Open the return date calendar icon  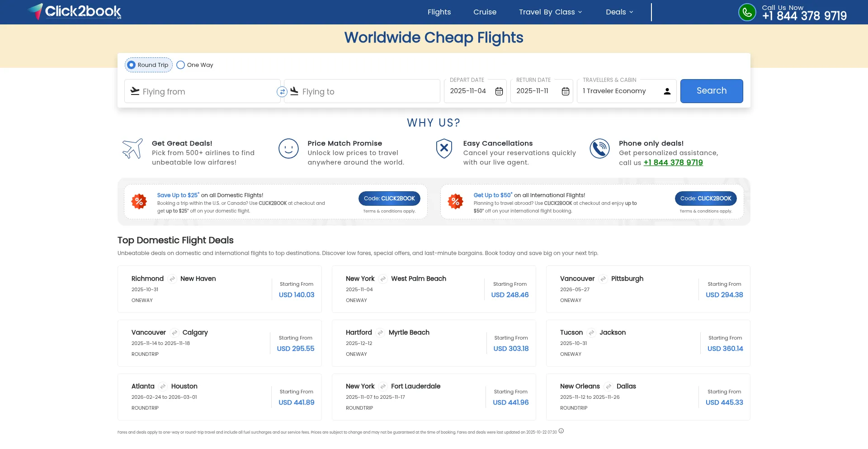(566, 91)
